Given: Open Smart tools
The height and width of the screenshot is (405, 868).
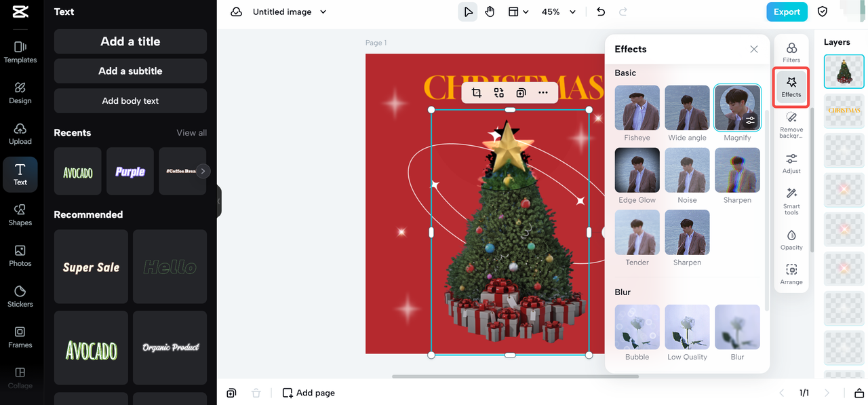Looking at the screenshot, I should 791,201.
